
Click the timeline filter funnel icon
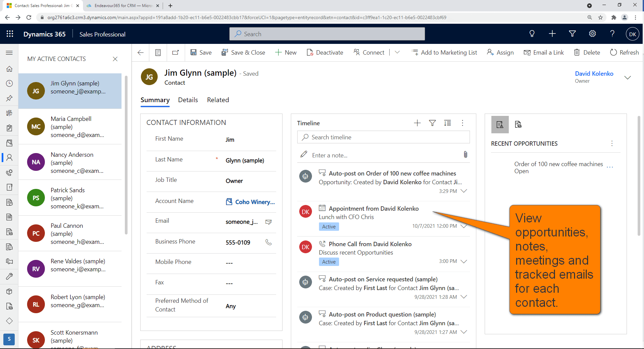432,123
